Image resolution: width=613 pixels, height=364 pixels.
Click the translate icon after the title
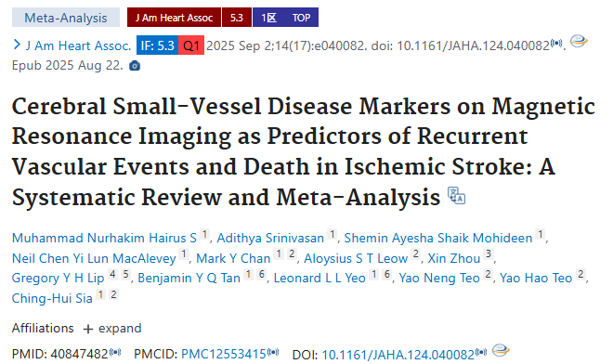click(456, 196)
